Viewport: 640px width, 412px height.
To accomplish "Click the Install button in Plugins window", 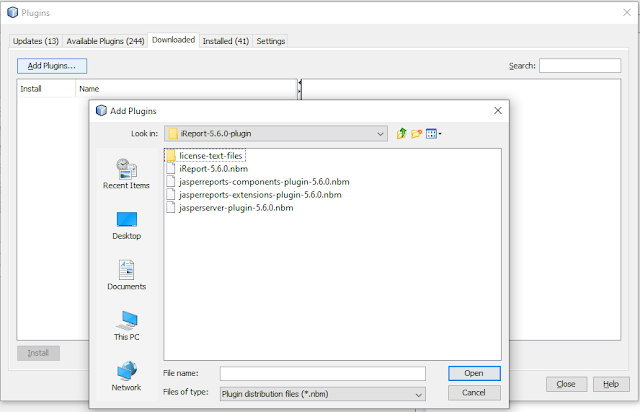I will [38, 353].
